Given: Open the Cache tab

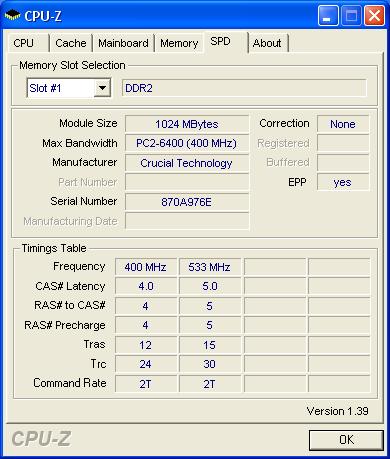Looking at the screenshot, I should pyautogui.click(x=71, y=43).
